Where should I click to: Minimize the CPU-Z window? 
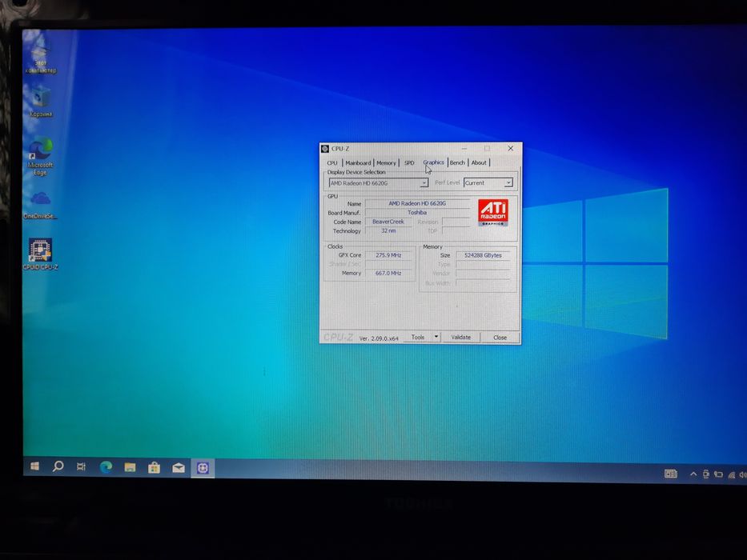tap(464, 149)
